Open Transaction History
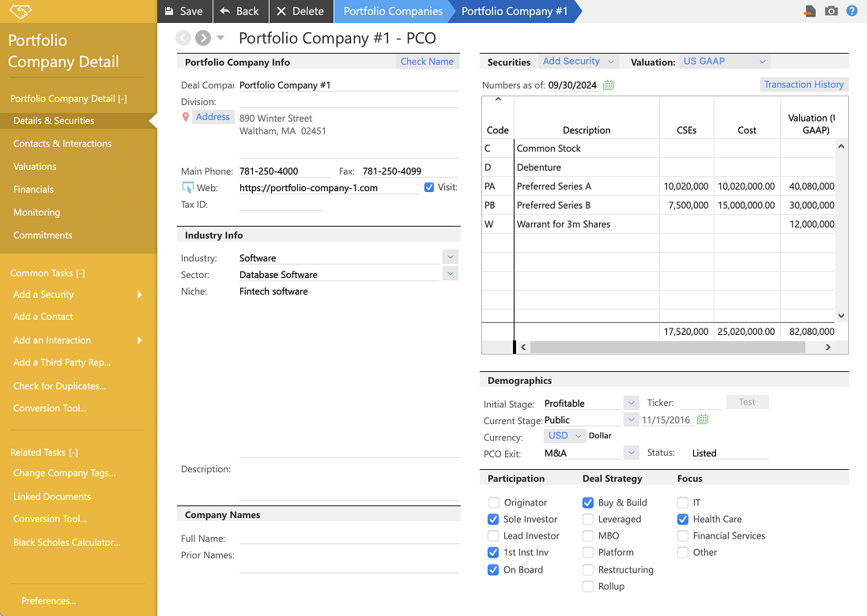Image resolution: width=867 pixels, height=616 pixels. click(x=804, y=85)
